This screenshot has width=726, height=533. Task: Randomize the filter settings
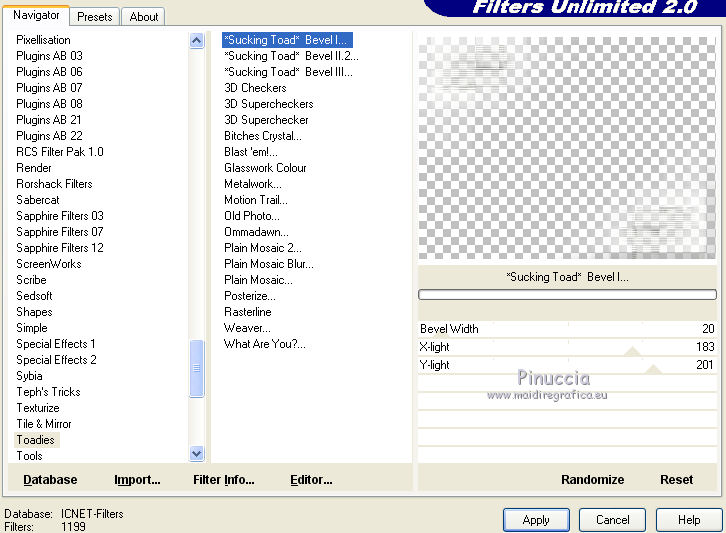coord(592,480)
